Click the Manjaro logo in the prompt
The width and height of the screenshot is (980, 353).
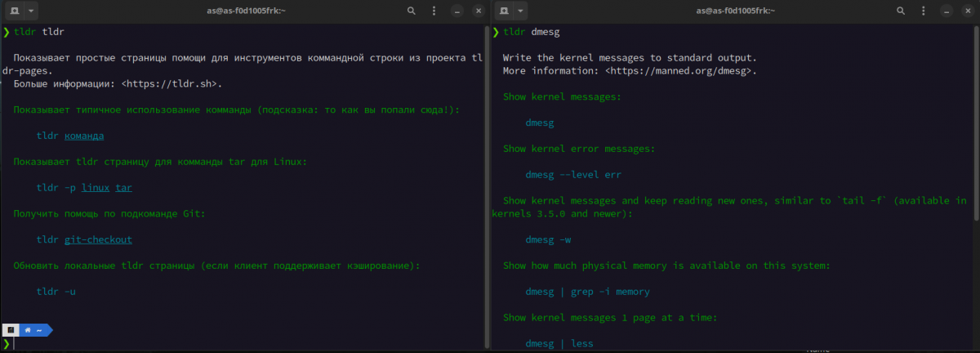point(11,330)
